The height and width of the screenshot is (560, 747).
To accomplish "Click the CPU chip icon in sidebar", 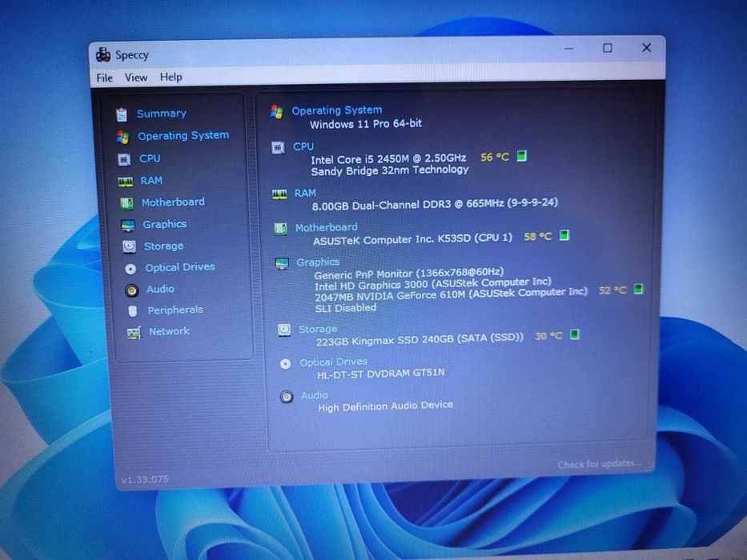I will pos(124,159).
